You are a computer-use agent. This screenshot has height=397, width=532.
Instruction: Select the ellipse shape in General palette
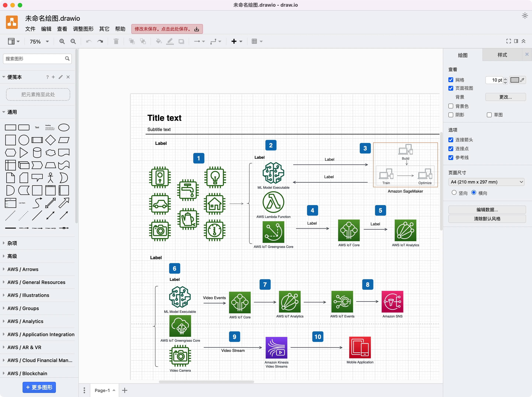(64, 127)
